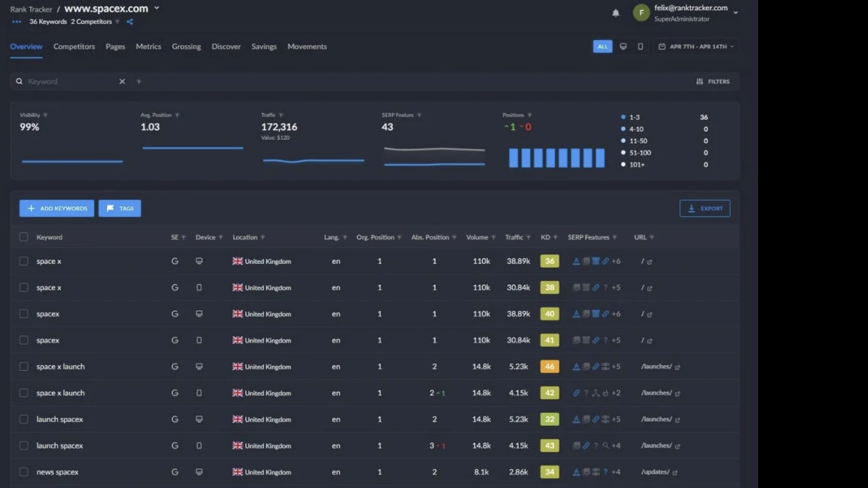
Task: Expand the felix@ranktracker.com account menu
Action: tap(736, 13)
